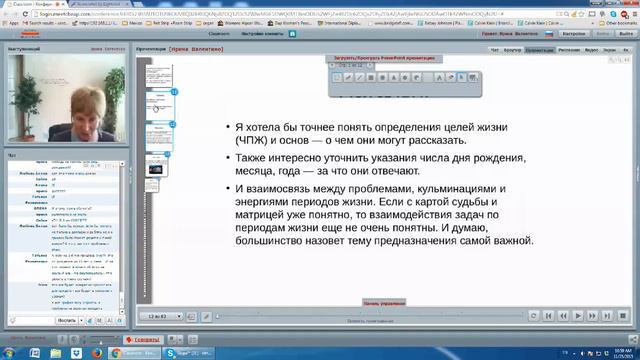This screenshot has width=640, height=360.
Task: Click the eraser tool in annotation toolbar
Action: pyautogui.click(x=451, y=78)
